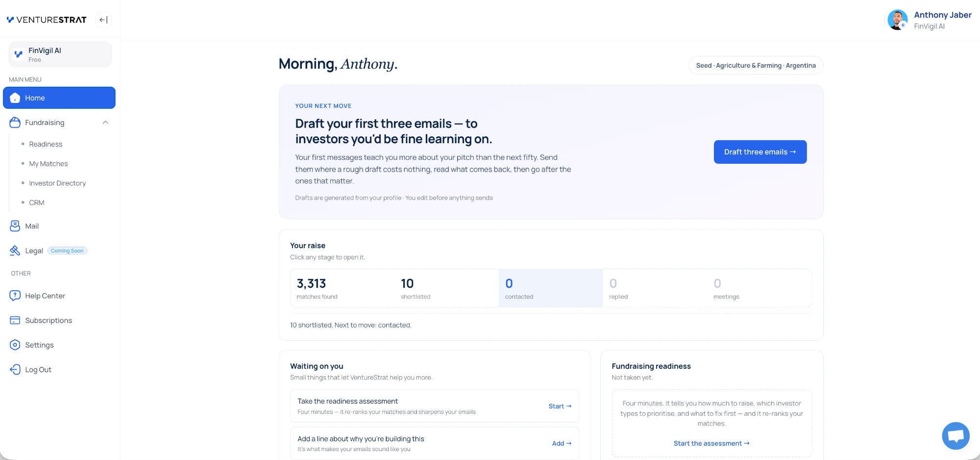This screenshot has width=980, height=460.
Task: Click Start the assessment link
Action: (x=711, y=443)
